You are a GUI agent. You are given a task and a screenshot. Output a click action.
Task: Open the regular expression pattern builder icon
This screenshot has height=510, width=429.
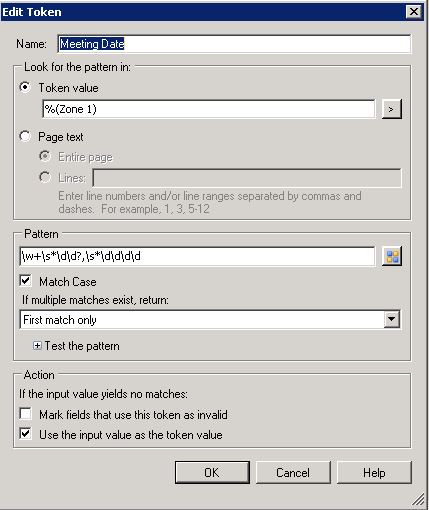[392, 256]
